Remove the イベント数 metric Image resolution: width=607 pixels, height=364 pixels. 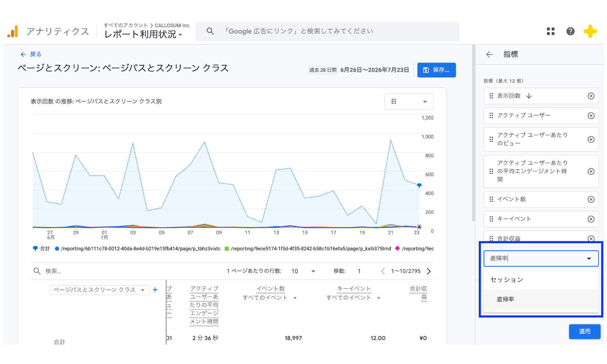591,199
